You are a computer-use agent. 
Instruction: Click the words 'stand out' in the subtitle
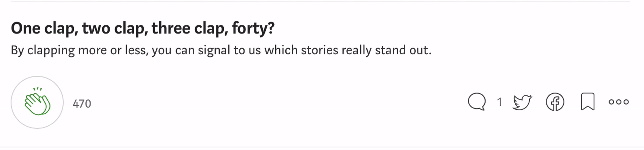(x=403, y=50)
